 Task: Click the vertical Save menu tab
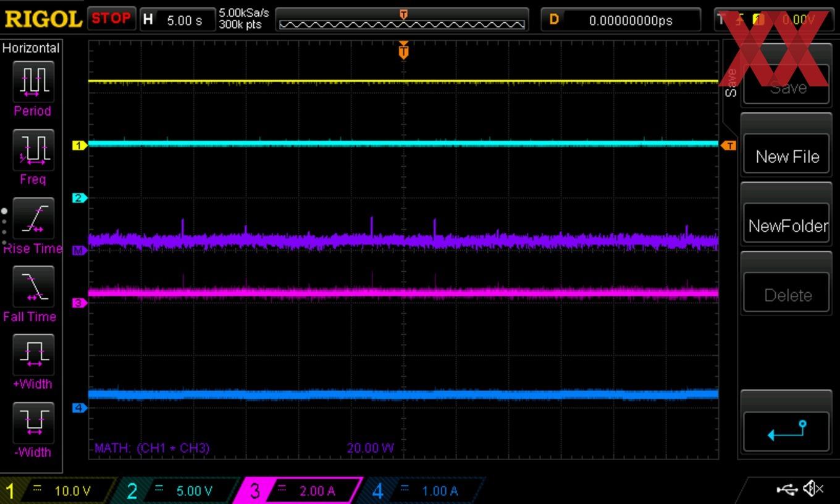[x=731, y=83]
